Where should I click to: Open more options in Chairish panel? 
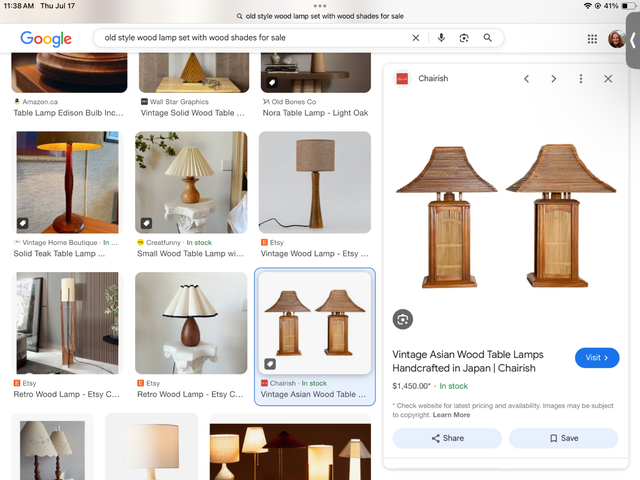581,78
